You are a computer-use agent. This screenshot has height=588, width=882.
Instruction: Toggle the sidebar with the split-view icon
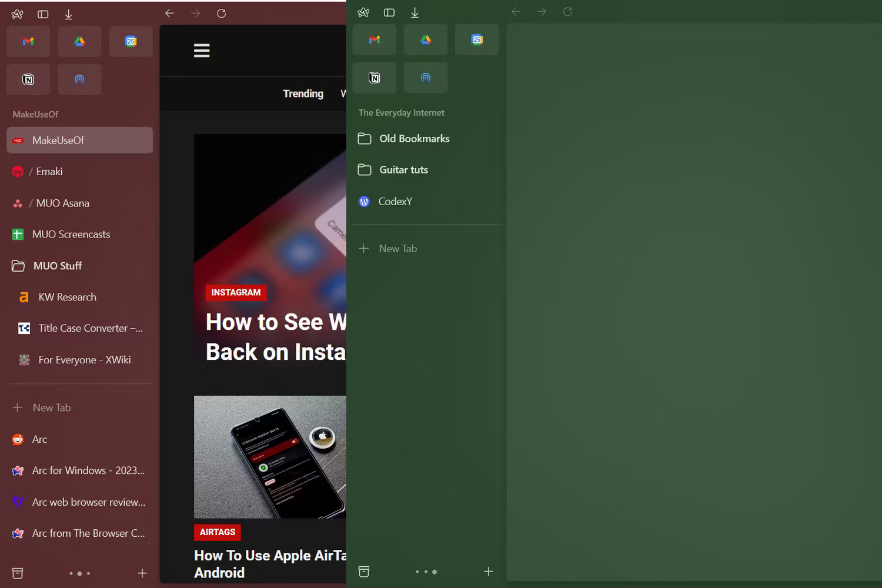pos(42,14)
